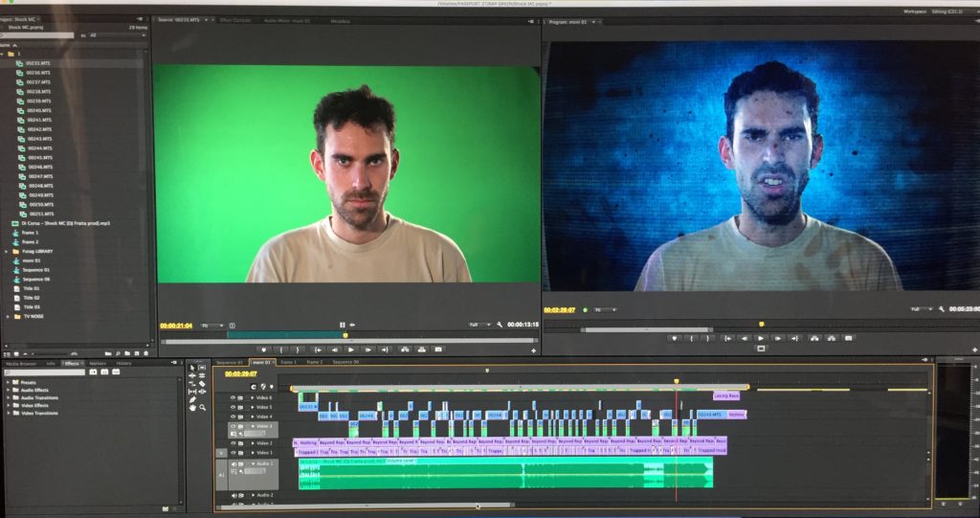Select the Razor tool
Viewport: 980px width, 518px height.
tap(202, 384)
